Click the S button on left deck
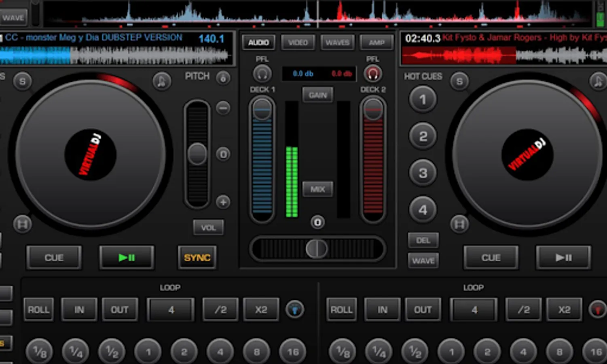 click(x=23, y=81)
